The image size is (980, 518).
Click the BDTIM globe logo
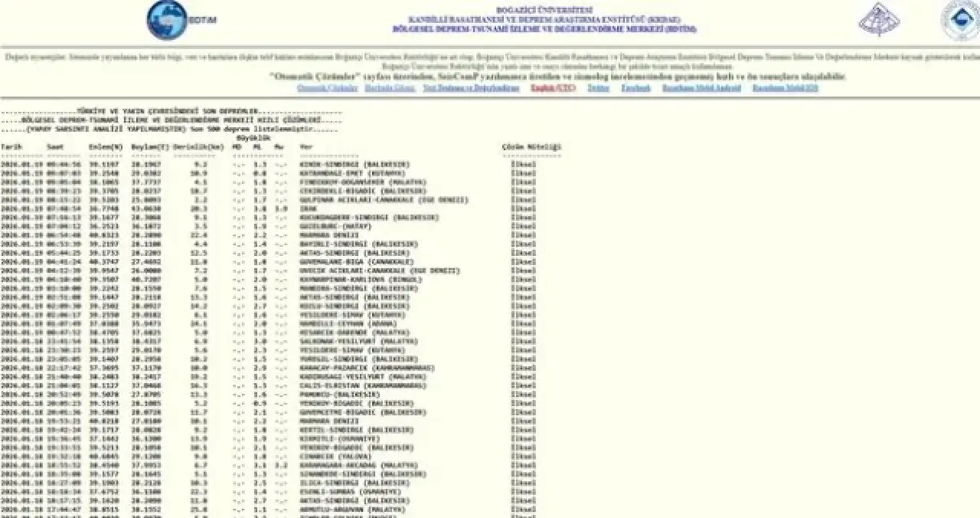click(168, 20)
